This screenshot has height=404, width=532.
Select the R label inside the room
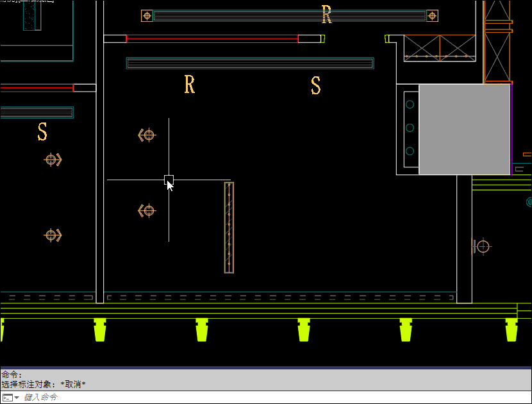(189, 84)
